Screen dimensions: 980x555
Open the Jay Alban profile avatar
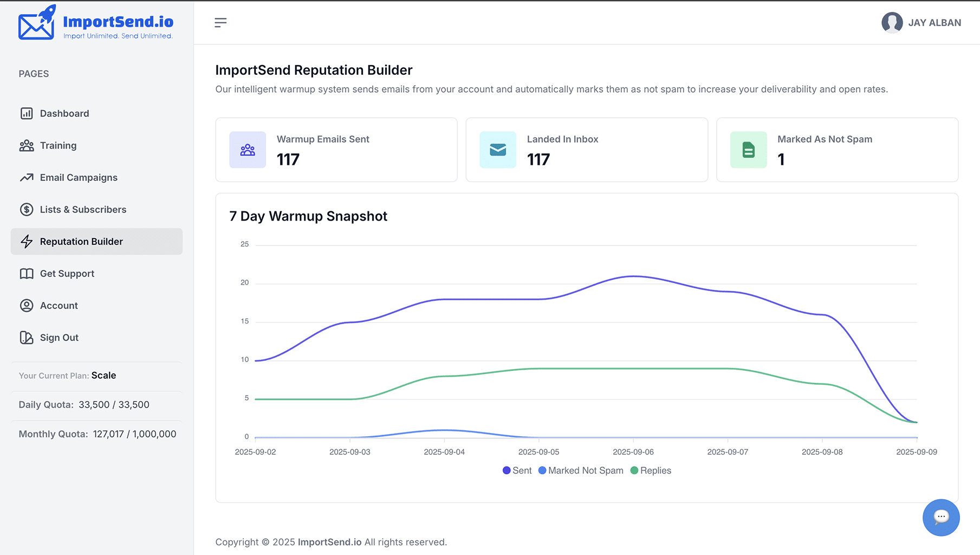click(x=892, y=23)
